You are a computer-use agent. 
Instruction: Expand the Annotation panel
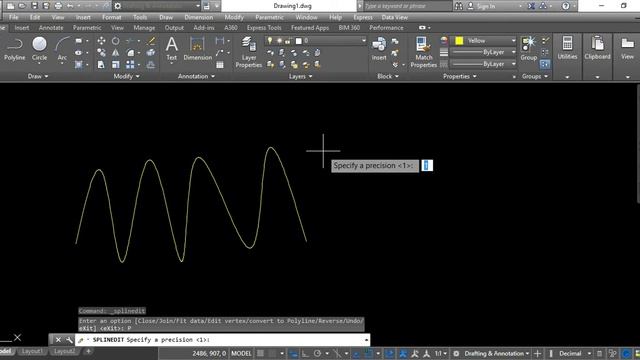click(196, 76)
